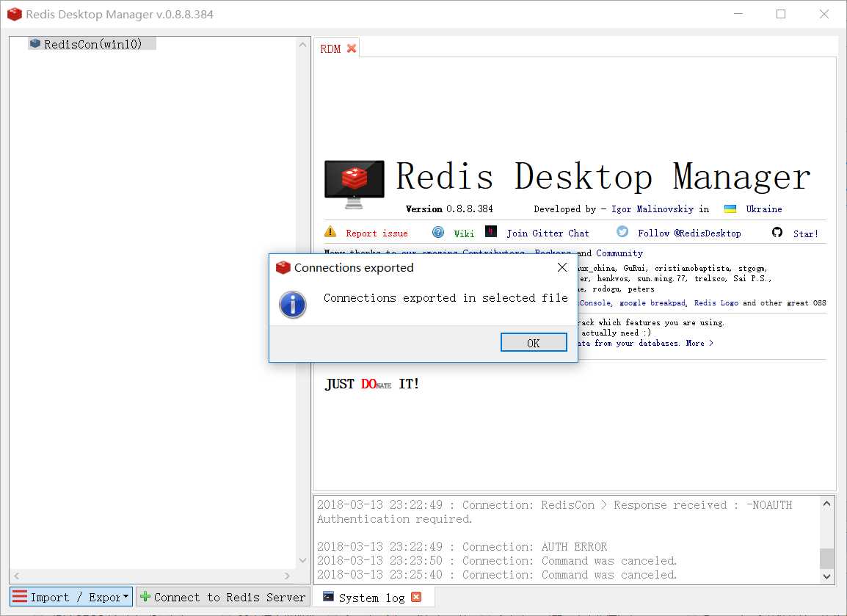This screenshot has width=847, height=616.
Task: Click OK in the Connections exported dialog
Action: (x=533, y=343)
